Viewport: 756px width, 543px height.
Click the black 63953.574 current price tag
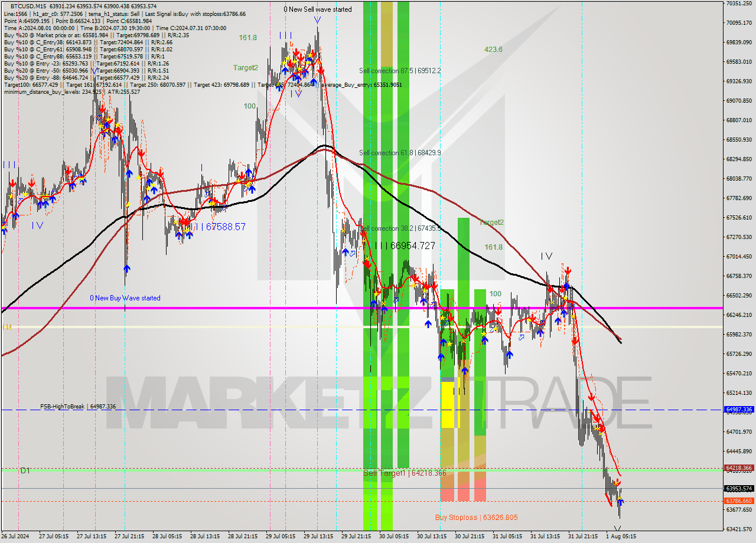pos(739,489)
